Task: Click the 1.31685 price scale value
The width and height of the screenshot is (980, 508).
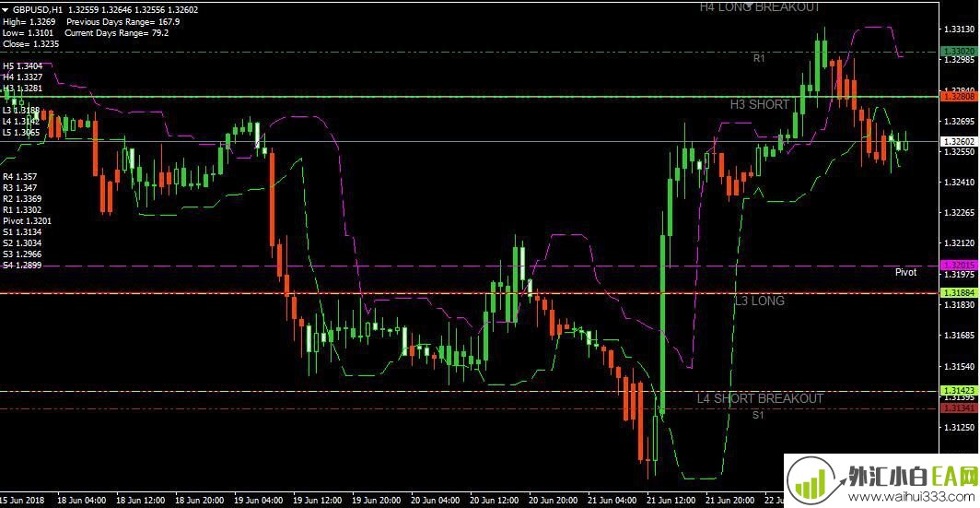Action: coord(960,336)
